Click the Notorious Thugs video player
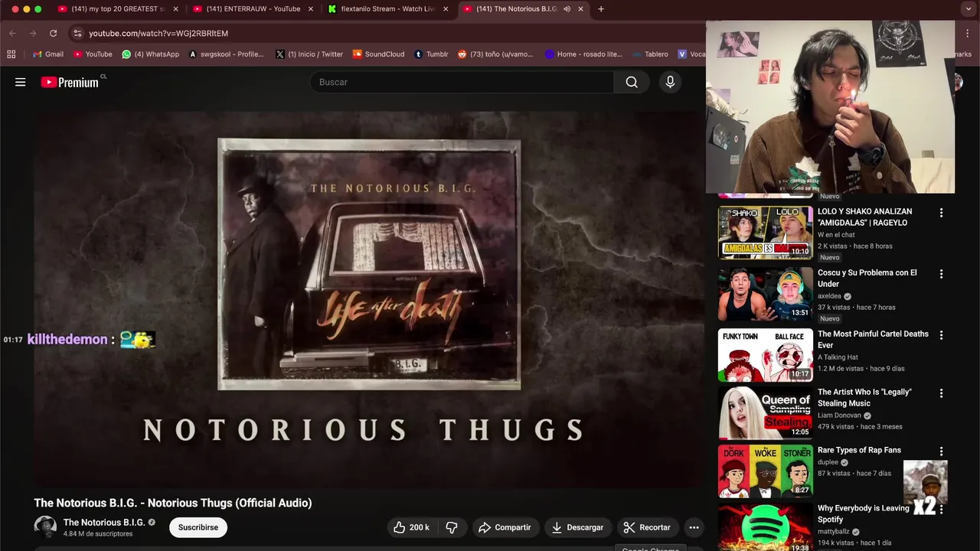The height and width of the screenshot is (551, 980). tap(368, 298)
